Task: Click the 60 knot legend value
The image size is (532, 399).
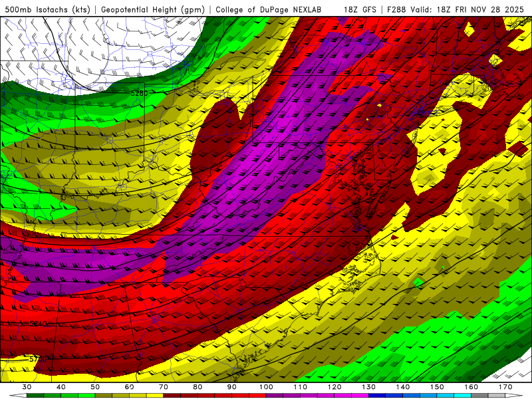Action: click(x=129, y=387)
